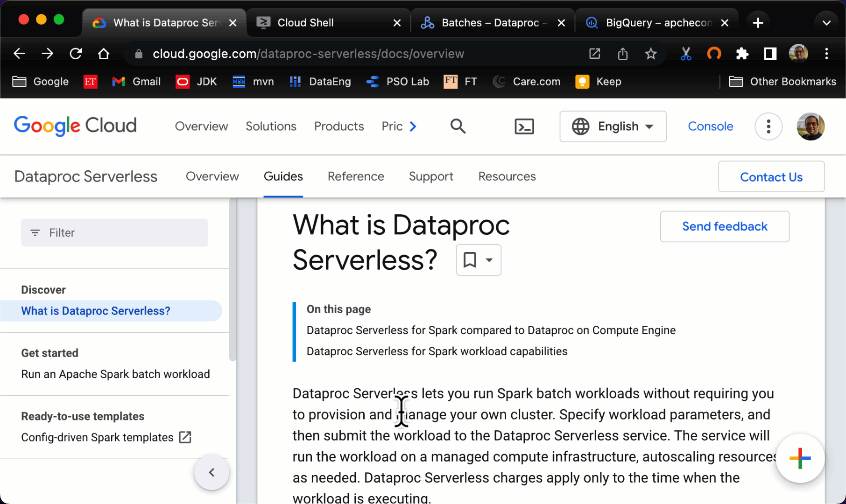Open the Chrome three-dot menu
This screenshot has width=846, height=504.
[826, 54]
